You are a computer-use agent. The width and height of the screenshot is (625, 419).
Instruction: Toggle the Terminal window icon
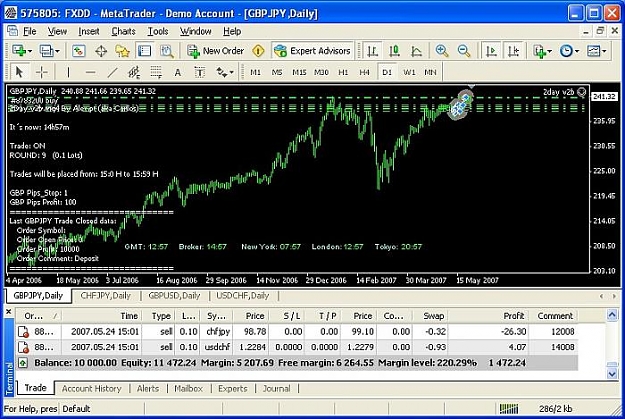pyautogui.click(x=144, y=51)
